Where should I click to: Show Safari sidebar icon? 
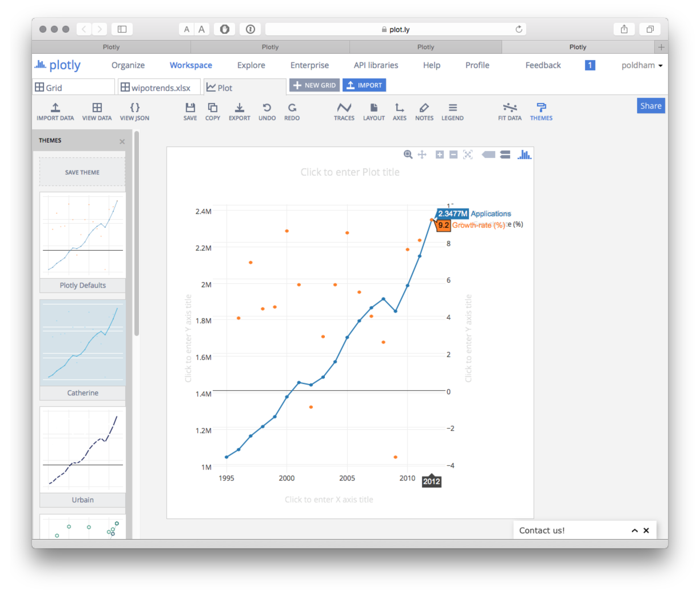pos(122,29)
